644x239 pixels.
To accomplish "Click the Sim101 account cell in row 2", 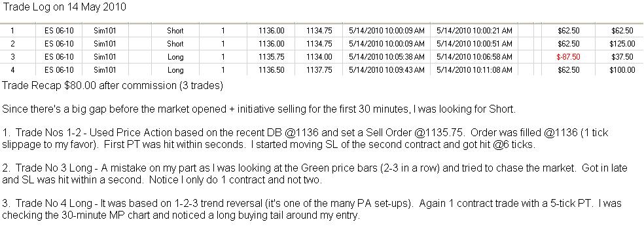I will (105, 44).
